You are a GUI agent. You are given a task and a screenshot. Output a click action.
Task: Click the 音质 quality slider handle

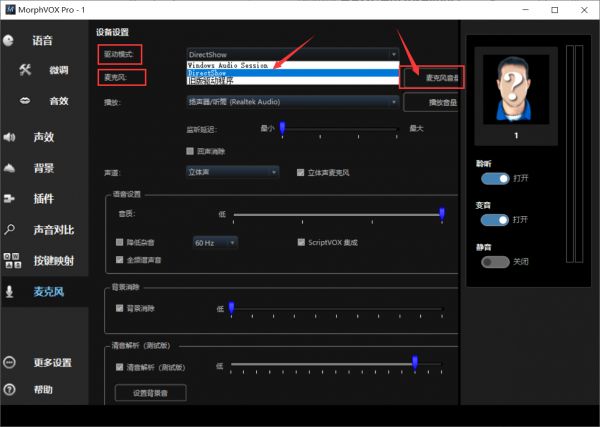pos(442,214)
